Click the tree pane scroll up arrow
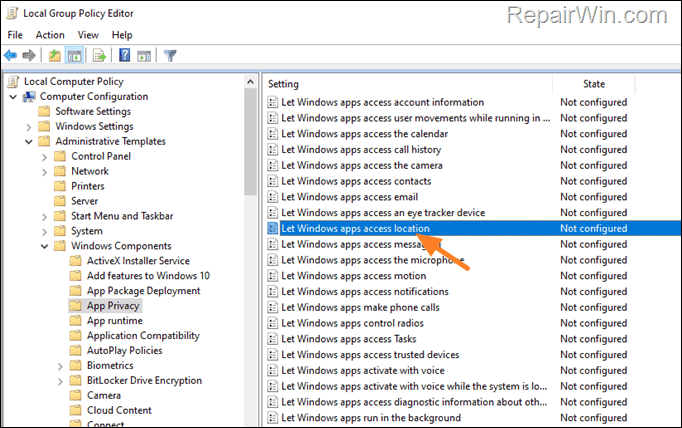This screenshot has width=682, height=428. tap(250, 81)
